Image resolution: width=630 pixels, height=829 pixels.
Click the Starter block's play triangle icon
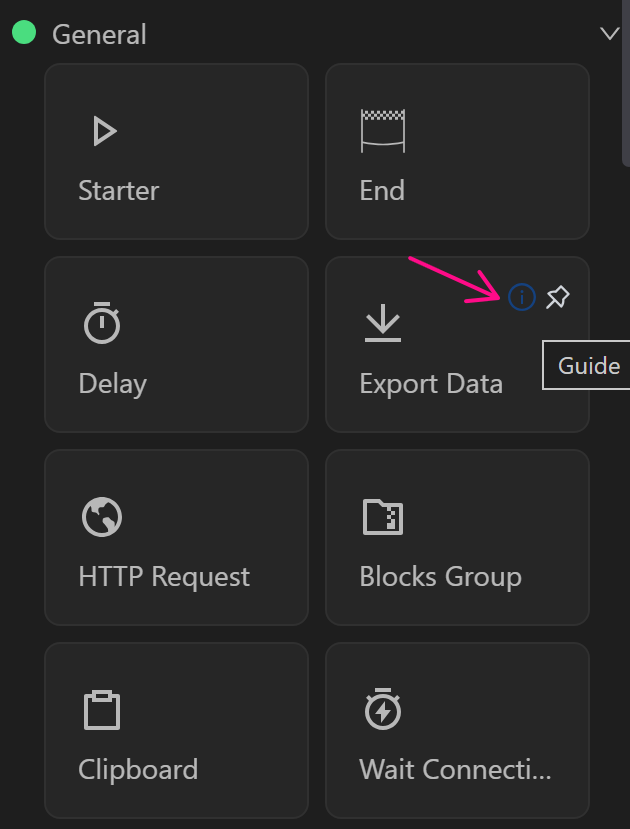[x=105, y=131]
